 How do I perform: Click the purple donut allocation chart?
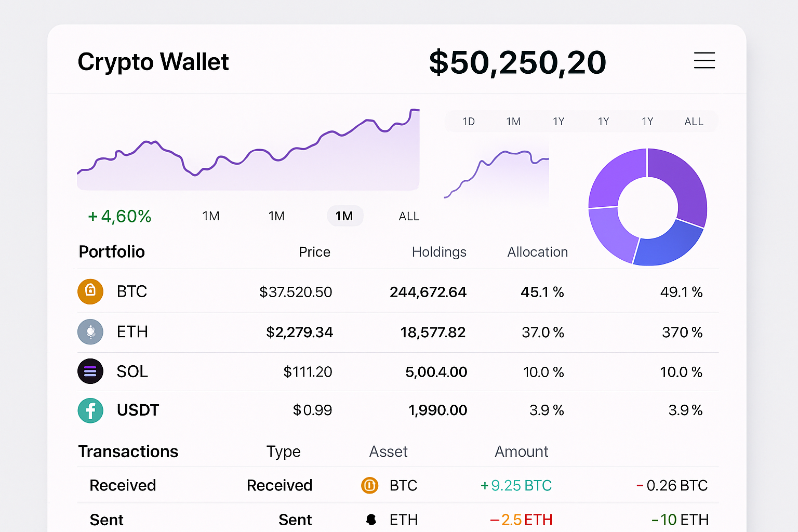(647, 208)
